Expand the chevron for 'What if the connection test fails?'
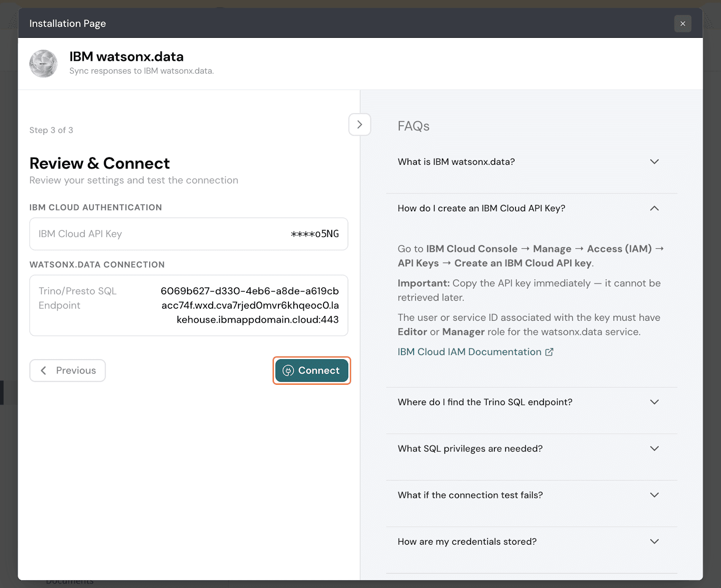Screen dimensions: 721x588 654,495
